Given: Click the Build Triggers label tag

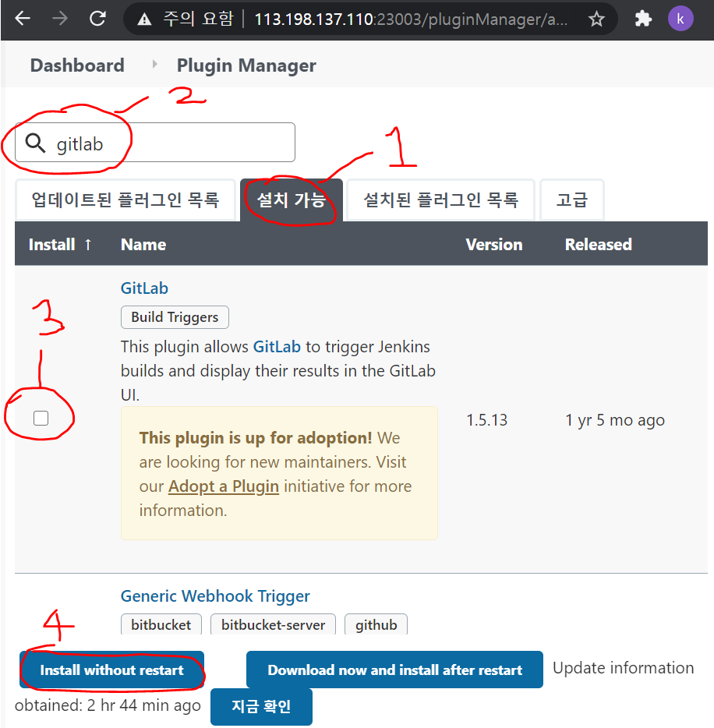Looking at the screenshot, I should 175,317.
